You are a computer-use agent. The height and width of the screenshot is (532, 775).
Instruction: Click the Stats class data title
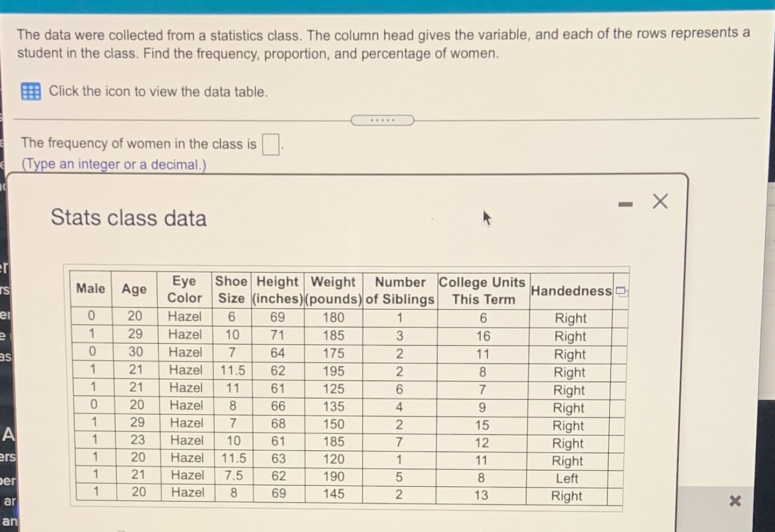click(x=128, y=217)
